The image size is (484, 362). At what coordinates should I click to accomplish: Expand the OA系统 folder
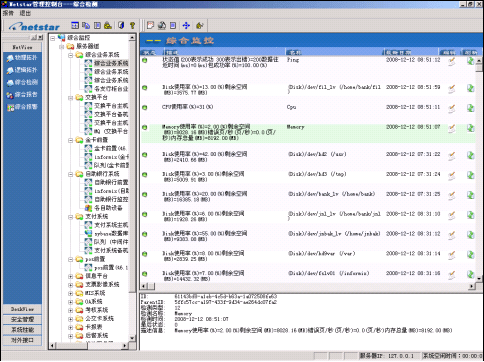(70, 302)
